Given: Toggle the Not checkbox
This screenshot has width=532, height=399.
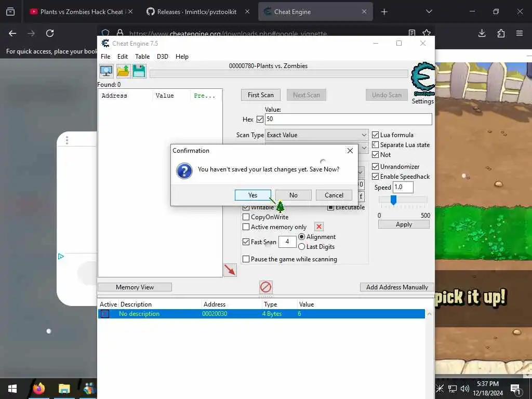Looking at the screenshot, I should [x=375, y=154].
